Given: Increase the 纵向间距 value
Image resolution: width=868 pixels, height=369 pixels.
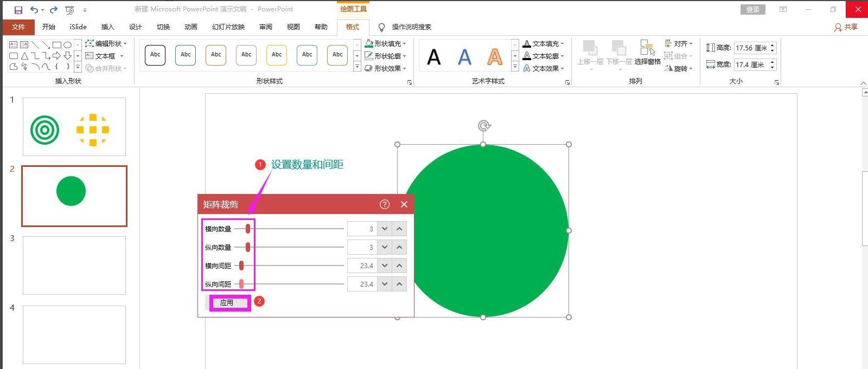Looking at the screenshot, I should [x=399, y=284].
